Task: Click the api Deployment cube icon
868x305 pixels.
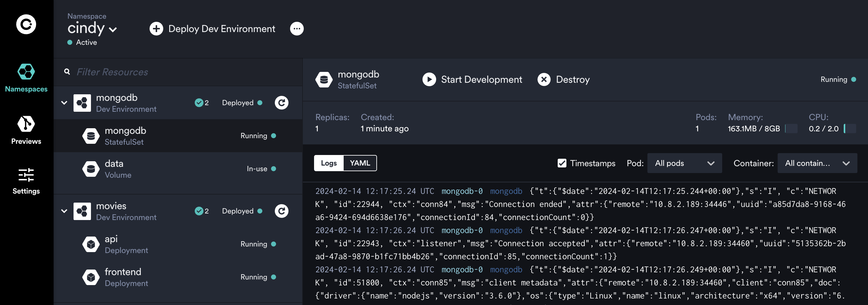Action: pos(91,244)
